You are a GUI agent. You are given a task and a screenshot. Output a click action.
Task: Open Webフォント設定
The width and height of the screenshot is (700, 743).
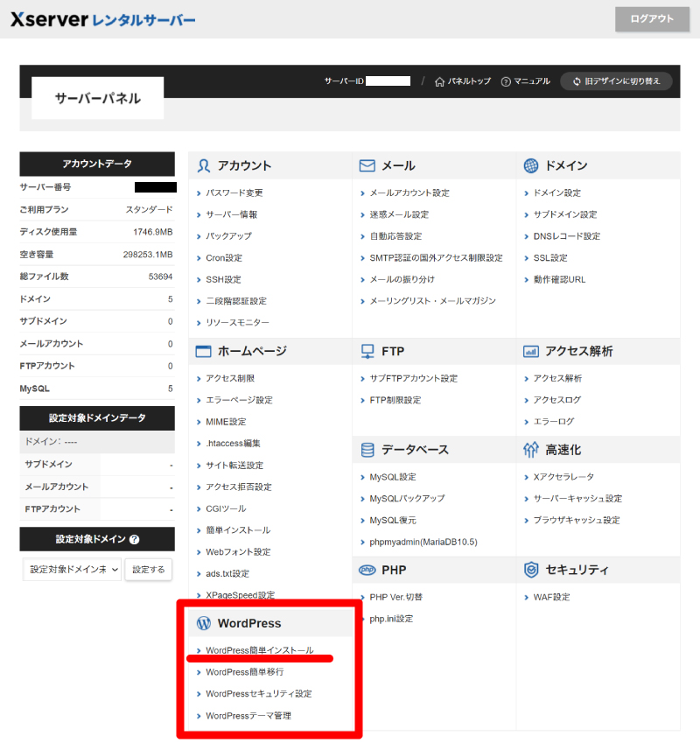(238, 552)
